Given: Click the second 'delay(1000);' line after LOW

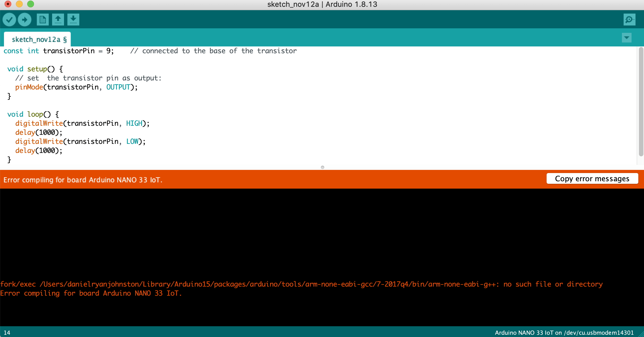Looking at the screenshot, I should pos(39,151).
